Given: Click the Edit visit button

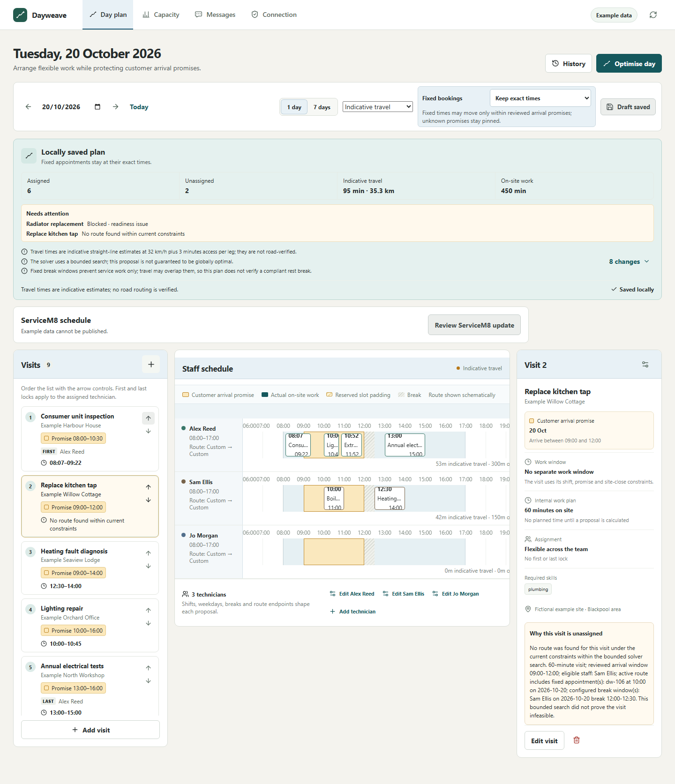Looking at the screenshot, I should 544,740.
